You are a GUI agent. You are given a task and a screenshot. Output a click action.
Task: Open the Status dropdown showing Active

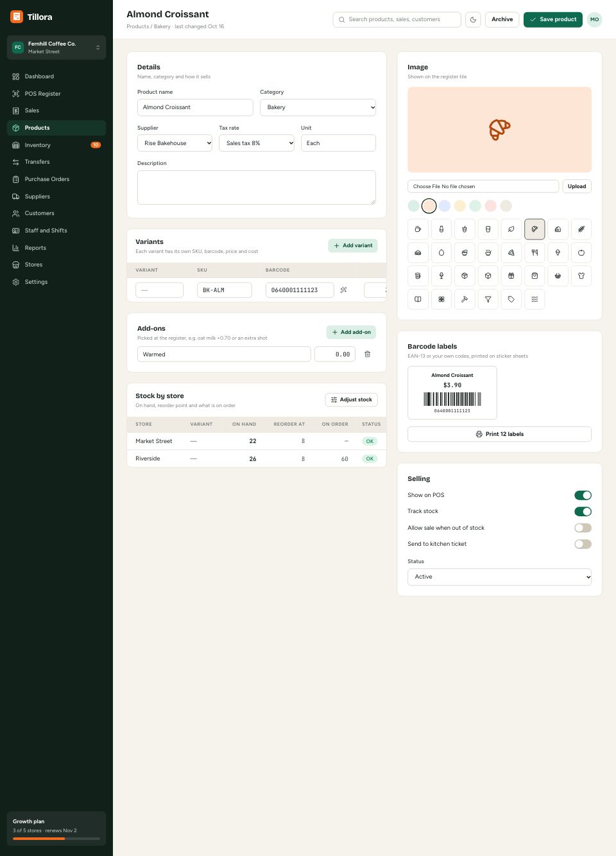[x=499, y=577]
